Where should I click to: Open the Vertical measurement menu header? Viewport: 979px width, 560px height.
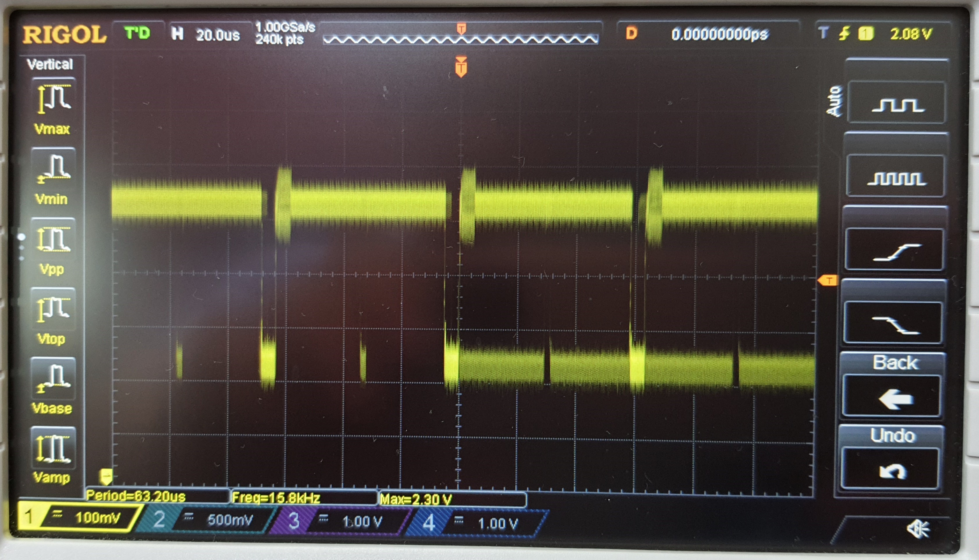50,64
